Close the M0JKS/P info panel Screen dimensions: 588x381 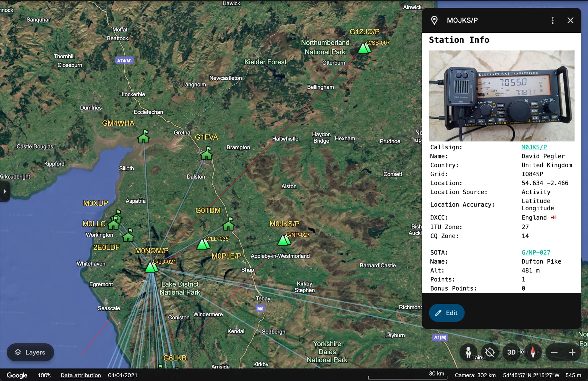tap(570, 20)
